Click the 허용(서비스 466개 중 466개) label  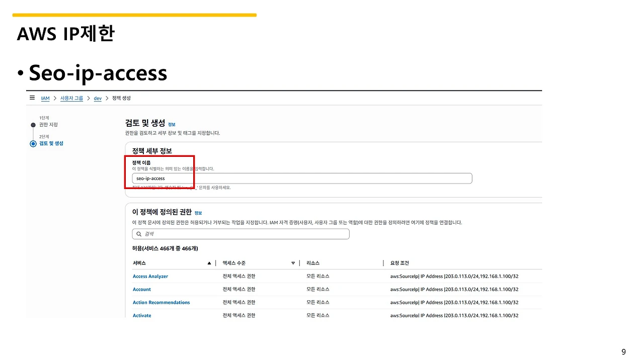coord(165,248)
